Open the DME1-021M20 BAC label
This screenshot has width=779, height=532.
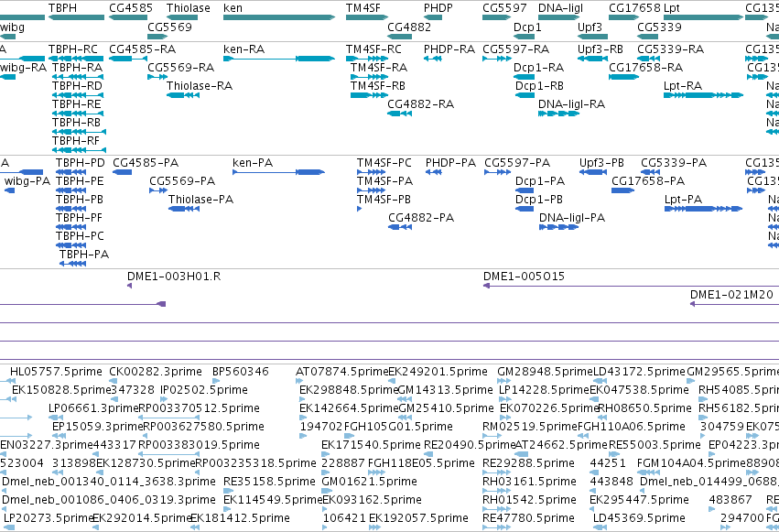(x=731, y=295)
